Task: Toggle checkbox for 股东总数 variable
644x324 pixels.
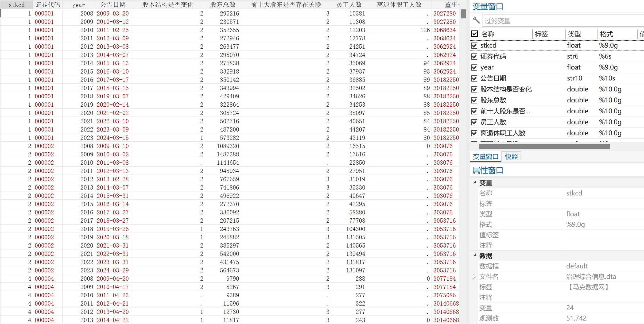Action: [474, 100]
